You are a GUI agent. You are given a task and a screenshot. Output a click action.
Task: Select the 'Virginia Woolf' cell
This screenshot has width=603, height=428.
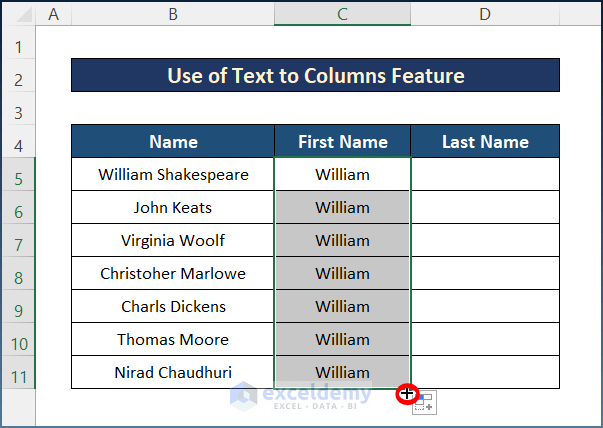pos(173,241)
